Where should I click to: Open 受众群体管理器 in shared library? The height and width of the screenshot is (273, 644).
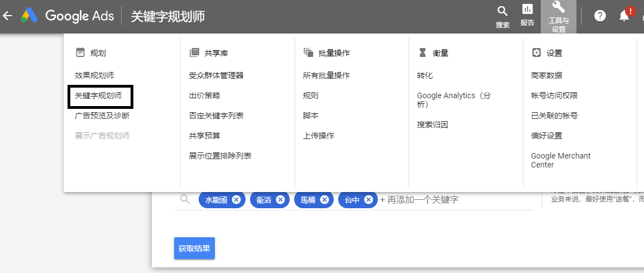click(216, 75)
